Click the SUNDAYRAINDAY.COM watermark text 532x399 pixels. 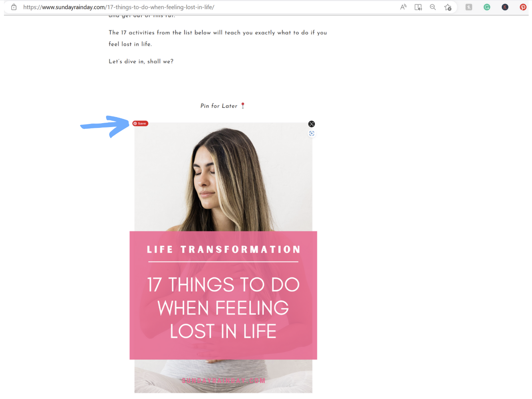224,381
